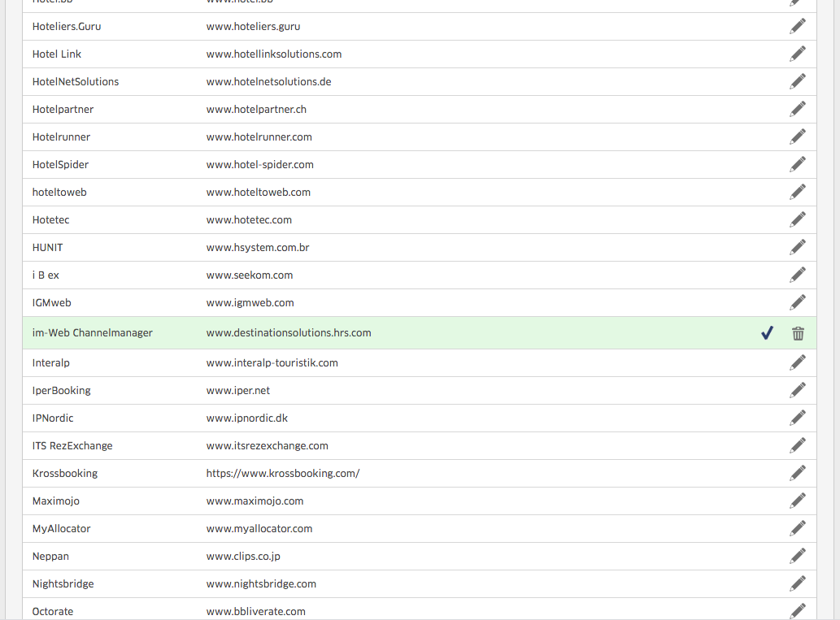This screenshot has width=840, height=620.
Task: Select www.hotellinksolutions.com text
Action: click(274, 54)
